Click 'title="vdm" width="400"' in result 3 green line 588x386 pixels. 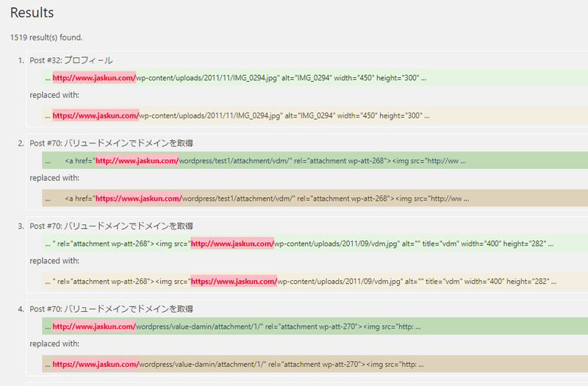462,244
